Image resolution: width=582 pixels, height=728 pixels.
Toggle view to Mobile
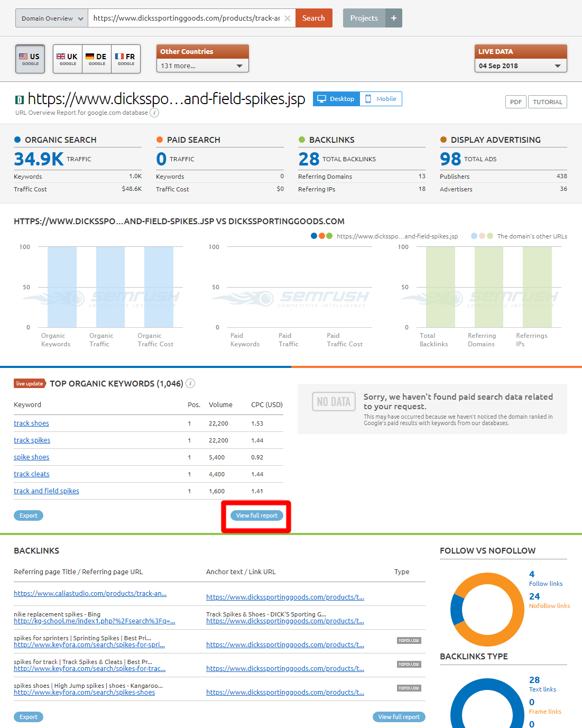click(x=381, y=99)
